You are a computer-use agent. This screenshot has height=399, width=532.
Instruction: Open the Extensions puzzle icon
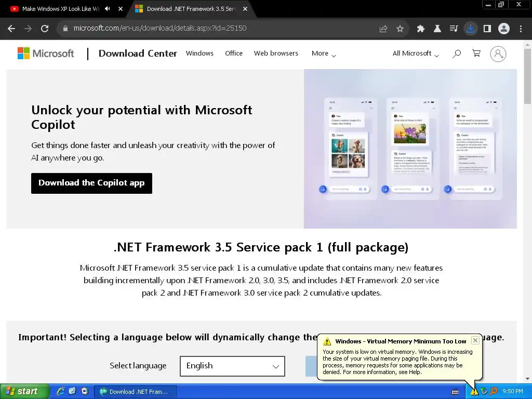(421, 29)
